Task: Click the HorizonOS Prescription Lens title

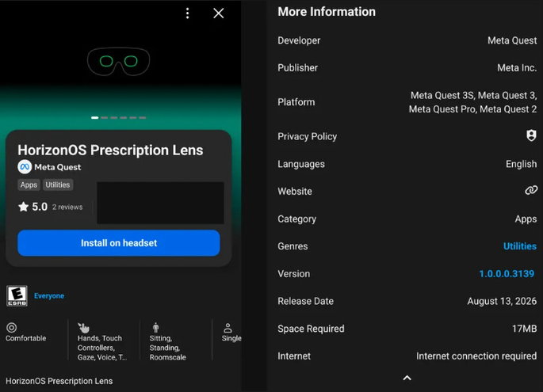Action: [x=110, y=150]
